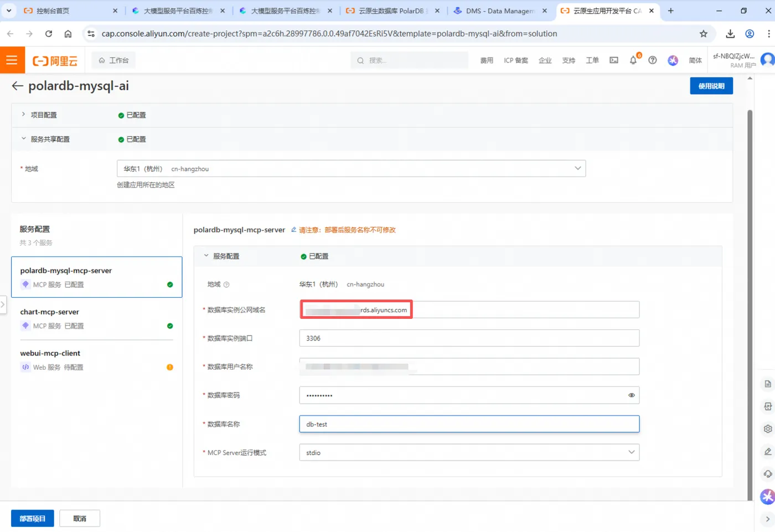Image resolution: width=775 pixels, height=532 pixels.
Task: Click the Aliyun logo
Action: click(55, 61)
